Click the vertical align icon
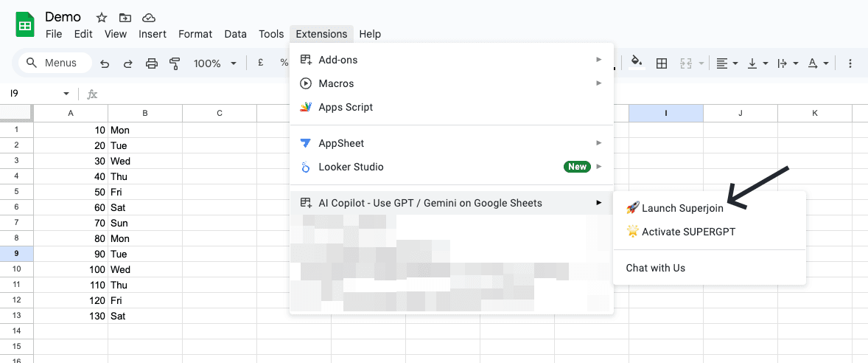 coord(752,63)
